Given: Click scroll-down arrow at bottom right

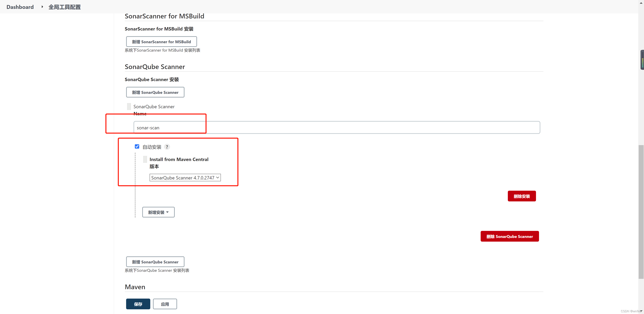Looking at the screenshot, I should point(641,311).
